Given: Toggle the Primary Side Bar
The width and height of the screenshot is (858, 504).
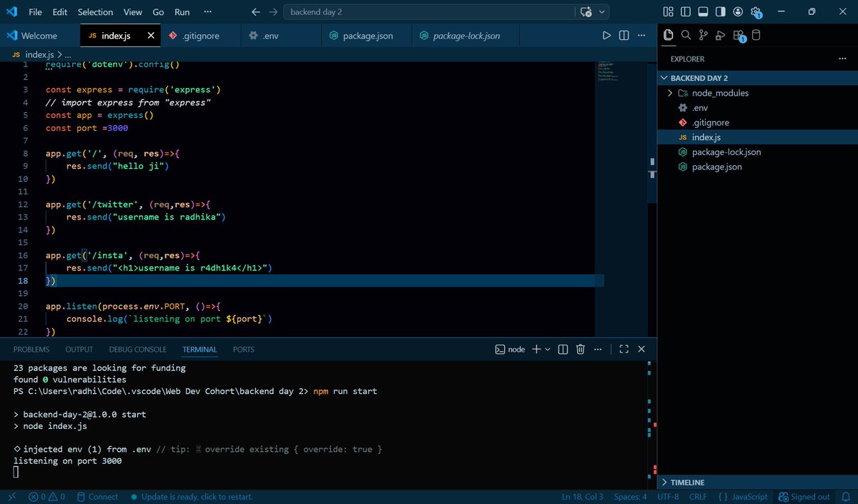Looking at the screenshot, I should 686,11.
